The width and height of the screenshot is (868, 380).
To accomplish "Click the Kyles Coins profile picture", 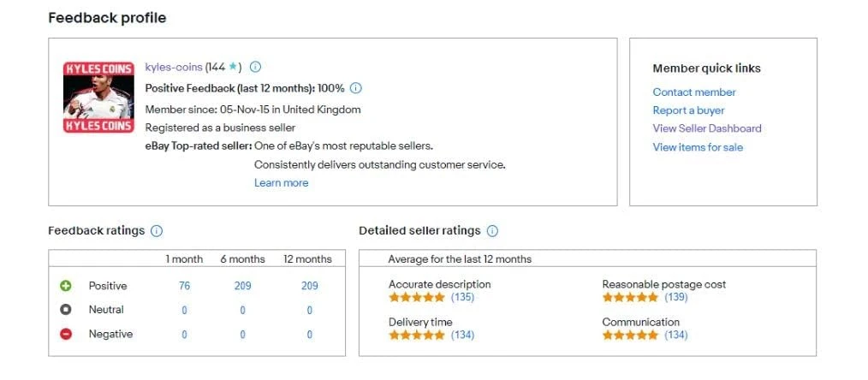I will tap(98, 97).
